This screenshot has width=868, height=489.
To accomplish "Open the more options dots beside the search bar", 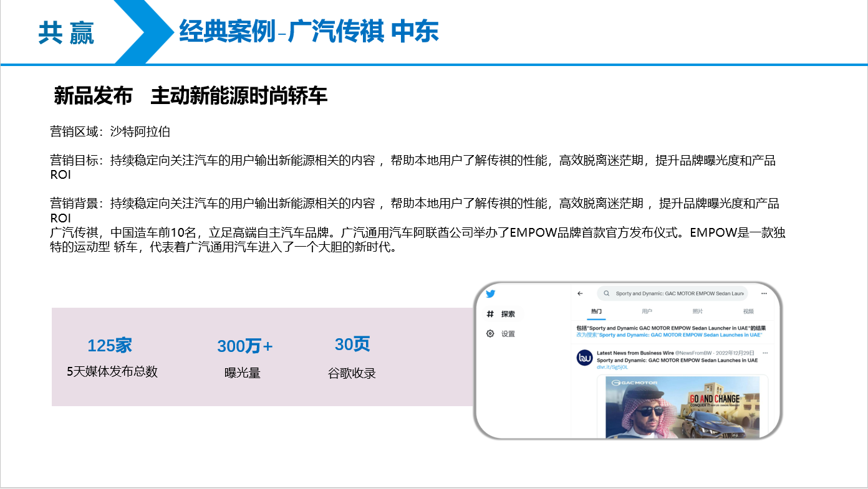I will tap(764, 293).
